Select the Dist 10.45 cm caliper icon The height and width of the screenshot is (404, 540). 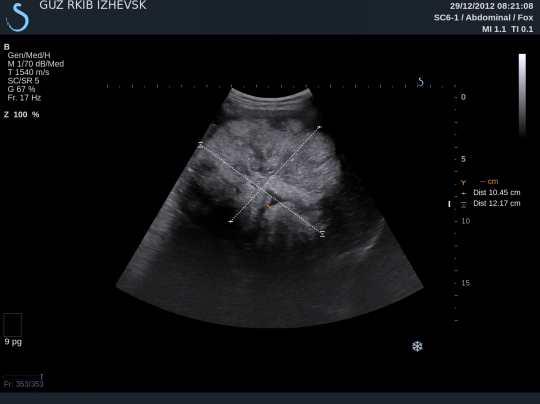(464, 193)
